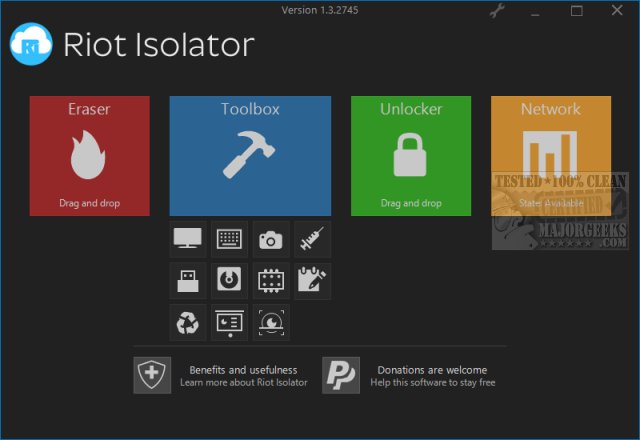Open Learn more about Riot Isolator link
This screenshot has width=640, height=440.
click(244, 382)
